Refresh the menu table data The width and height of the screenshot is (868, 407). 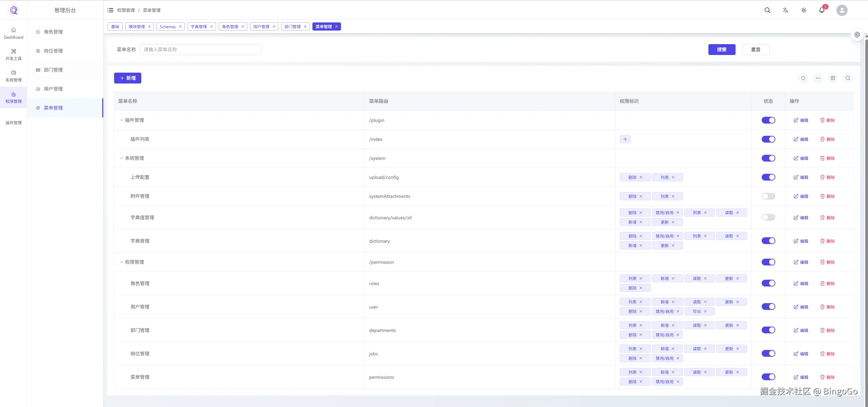(x=803, y=78)
